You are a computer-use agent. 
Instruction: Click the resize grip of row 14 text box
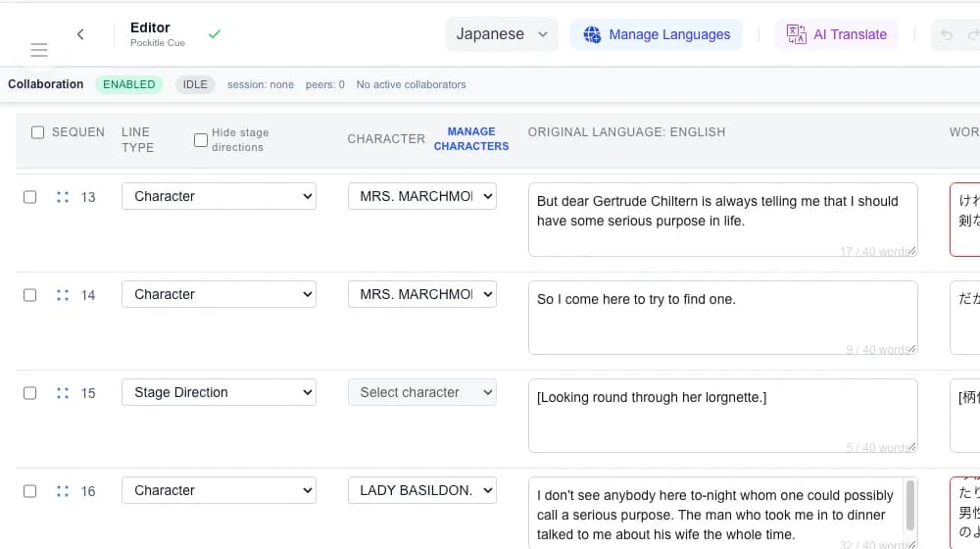[x=912, y=350]
